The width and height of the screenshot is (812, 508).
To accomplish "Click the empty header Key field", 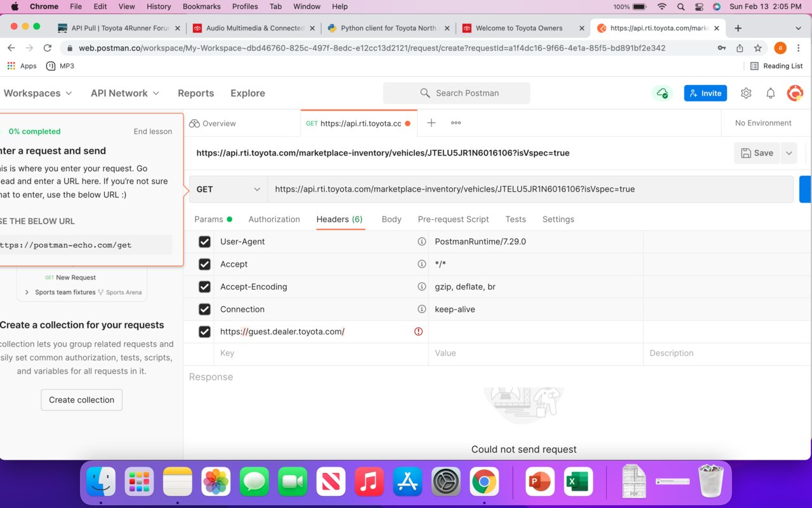I will (321, 353).
